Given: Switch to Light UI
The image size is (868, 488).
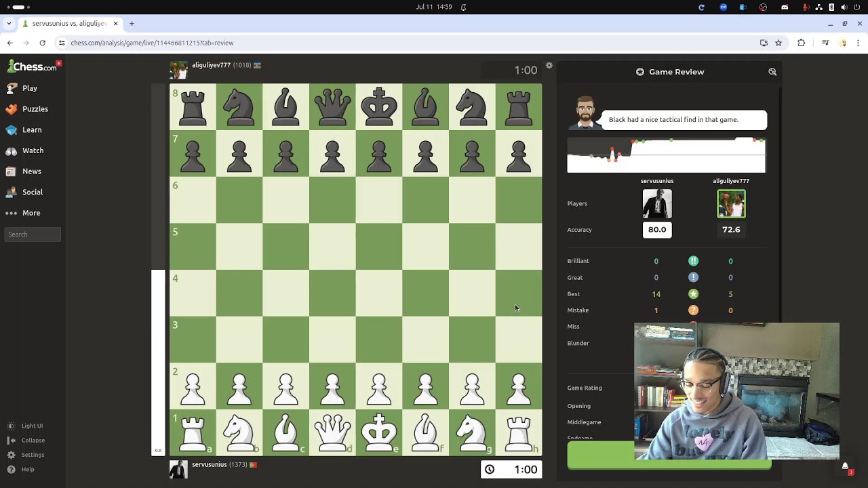Looking at the screenshot, I should pos(25,426).
